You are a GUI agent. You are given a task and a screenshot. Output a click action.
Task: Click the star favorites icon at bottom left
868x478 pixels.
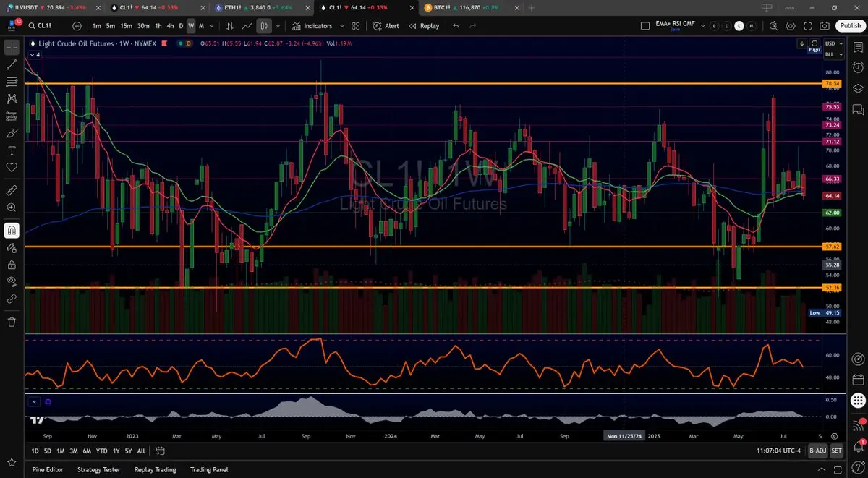[12, 461]
